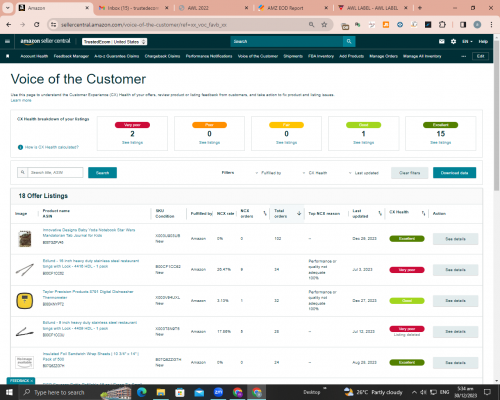Click in the Search title, ASIN input field
The image size is (500, 400).
pyautogui.click(x=55, y=172)
